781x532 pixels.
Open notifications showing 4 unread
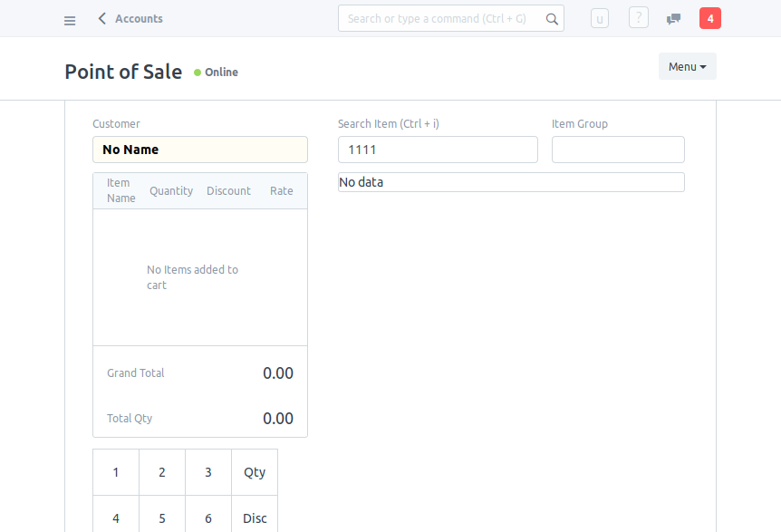pos(710,17)
